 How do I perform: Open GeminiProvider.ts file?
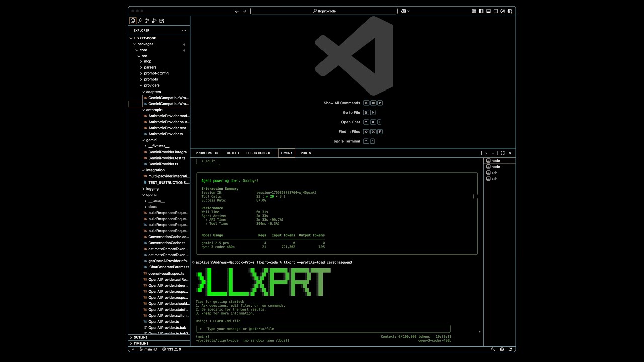tap(159, 164)
